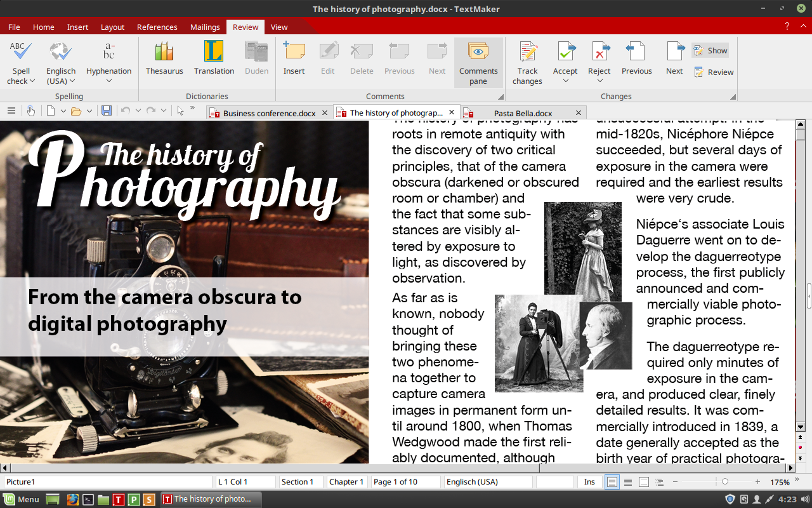This screenshot has height=508, width=812.
Task: Expand the Reject changes dropdown
Action: 599,81
